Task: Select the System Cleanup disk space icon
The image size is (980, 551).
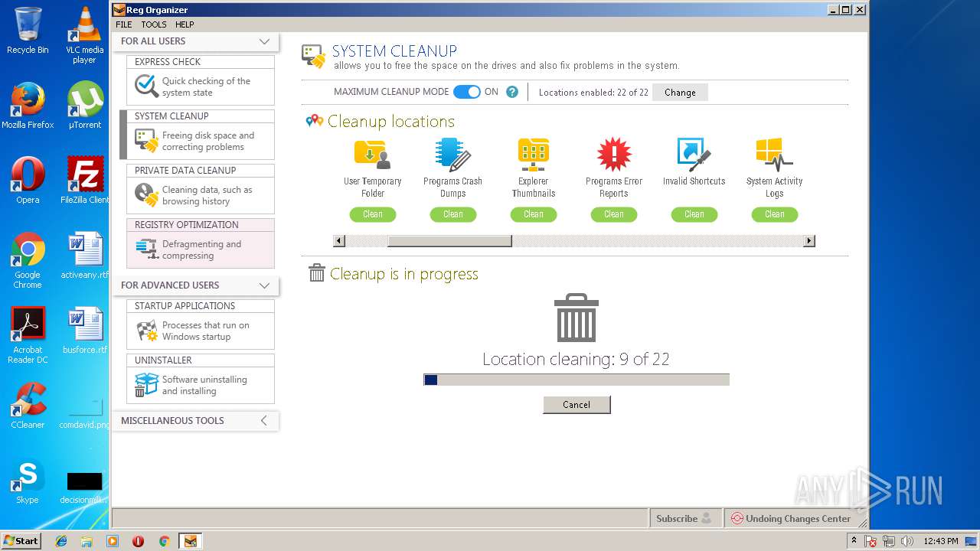Action: click(146, 140)
